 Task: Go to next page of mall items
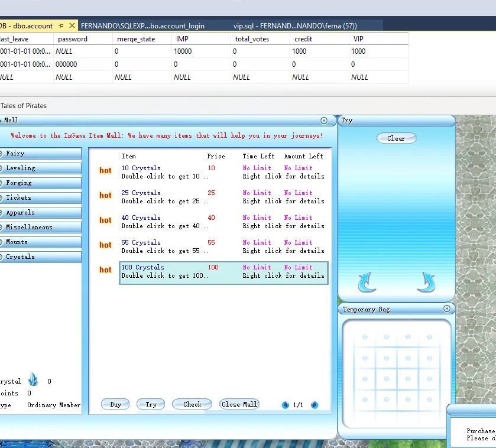pyautogui.click(x=315, y=405)
